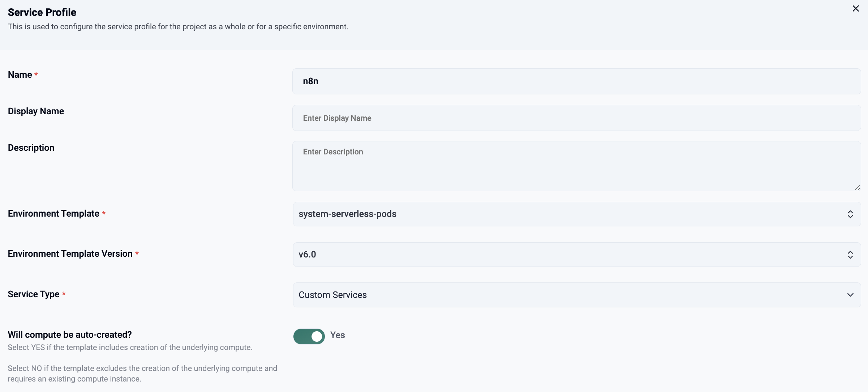Click the Environment Template up-down arrows icon

tap(850, 214)
